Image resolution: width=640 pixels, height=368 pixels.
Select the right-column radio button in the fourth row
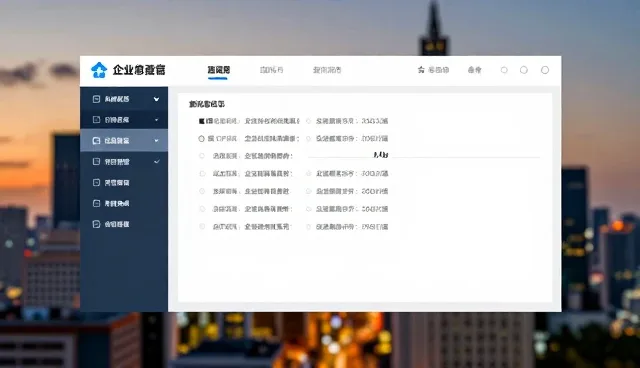point(309,174)
